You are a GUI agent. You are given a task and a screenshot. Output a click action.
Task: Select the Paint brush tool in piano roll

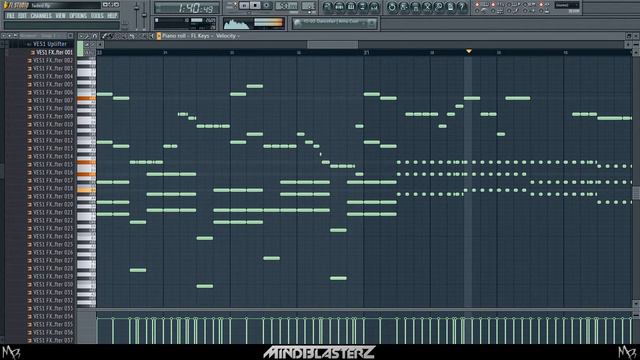point(110,36)
